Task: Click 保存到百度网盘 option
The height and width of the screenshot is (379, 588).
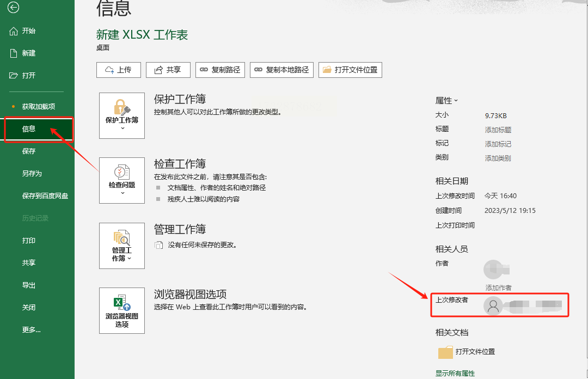Action: coord(45,196)
